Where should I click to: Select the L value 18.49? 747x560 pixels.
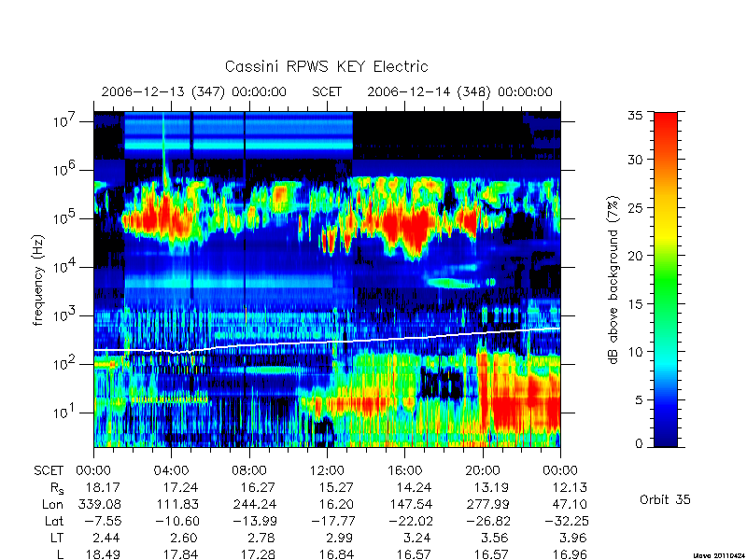[x=103, y=554]
